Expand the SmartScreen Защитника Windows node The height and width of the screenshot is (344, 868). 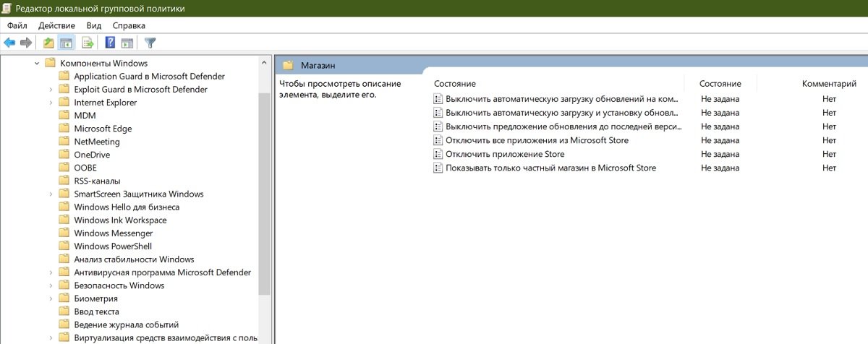tap(51, 194)
